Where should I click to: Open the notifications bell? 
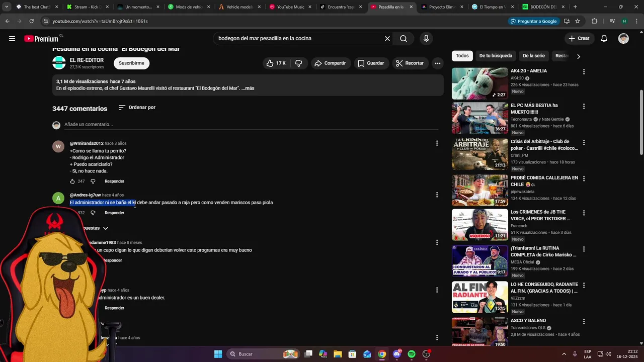(x=604, y=39)
